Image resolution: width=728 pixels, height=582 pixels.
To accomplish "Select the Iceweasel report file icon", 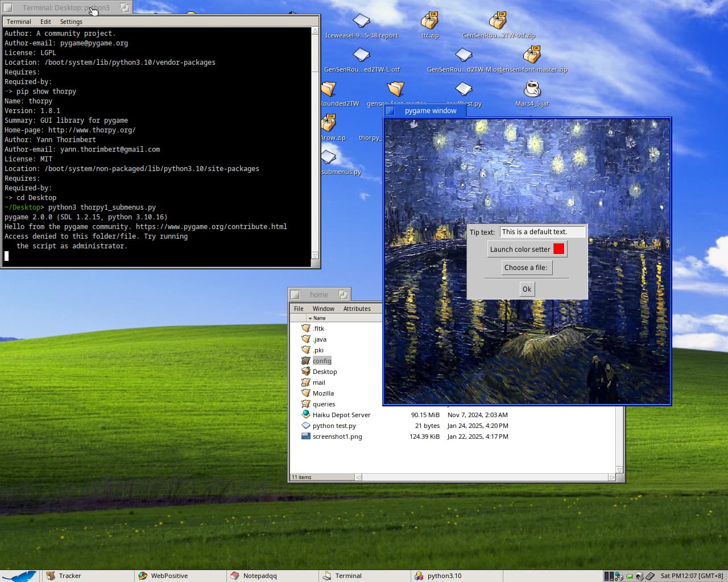I will coord(361,21).
